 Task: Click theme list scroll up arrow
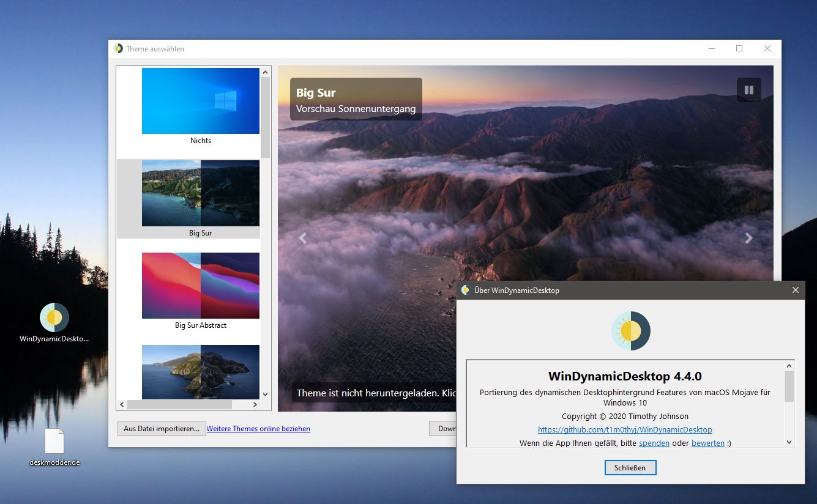[266, 72]
